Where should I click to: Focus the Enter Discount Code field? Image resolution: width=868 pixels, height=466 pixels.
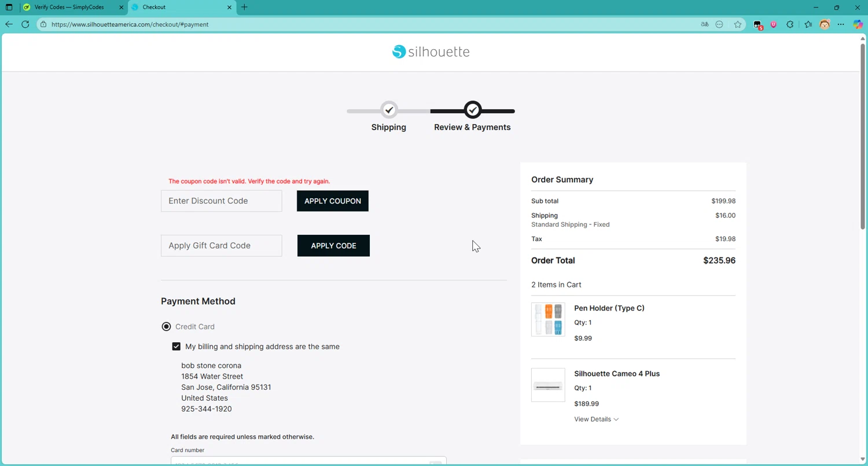pos(222,201)
